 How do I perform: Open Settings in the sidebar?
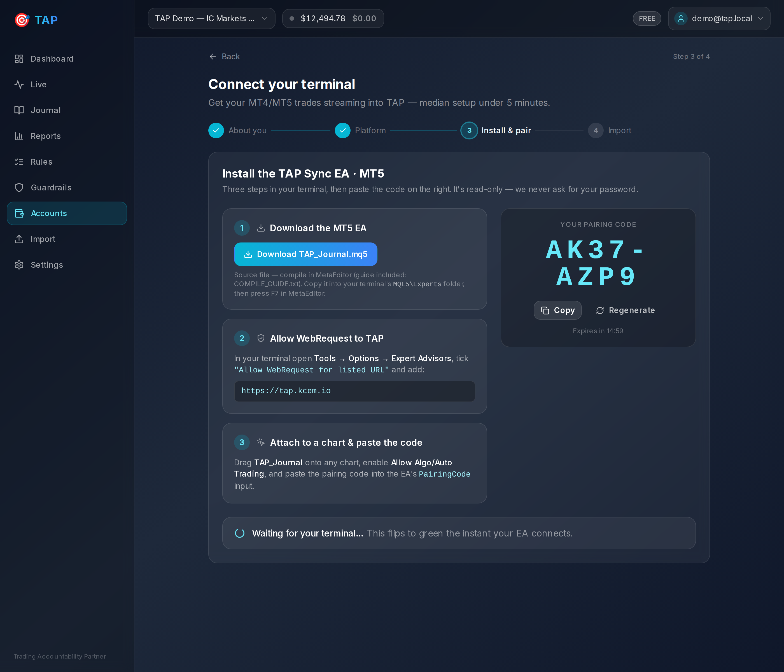click(67, 265)
